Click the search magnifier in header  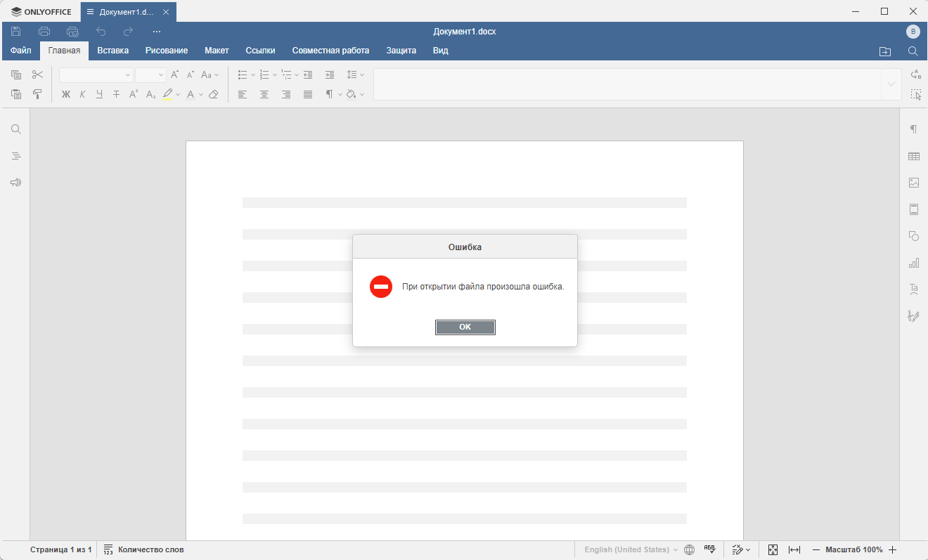(x=913, y=51)
